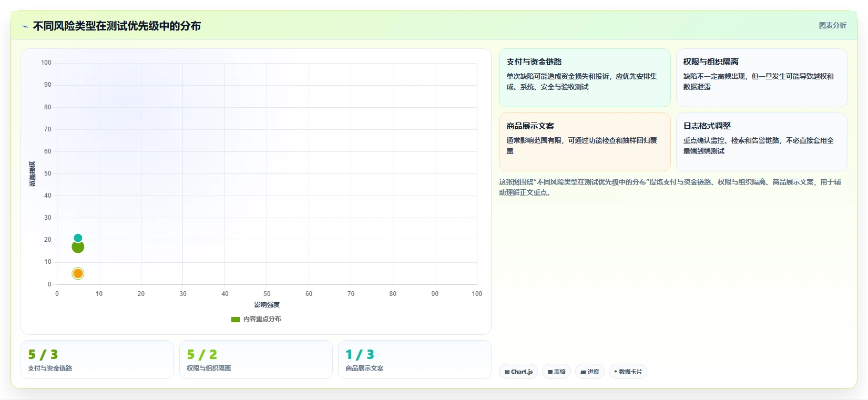Click the teal bubble in scatter chart
Image resolution: width=868 pixels, height=400 pixels.
click(78, 238)
